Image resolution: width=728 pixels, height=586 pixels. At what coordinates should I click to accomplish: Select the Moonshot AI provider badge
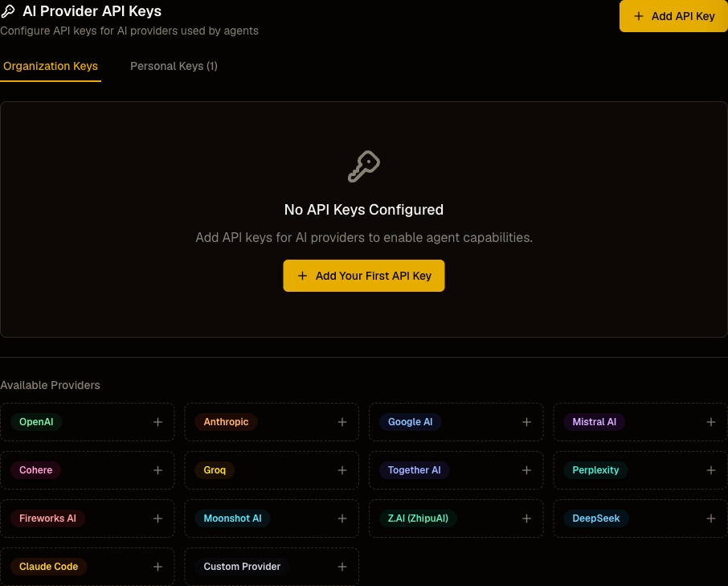232,518
